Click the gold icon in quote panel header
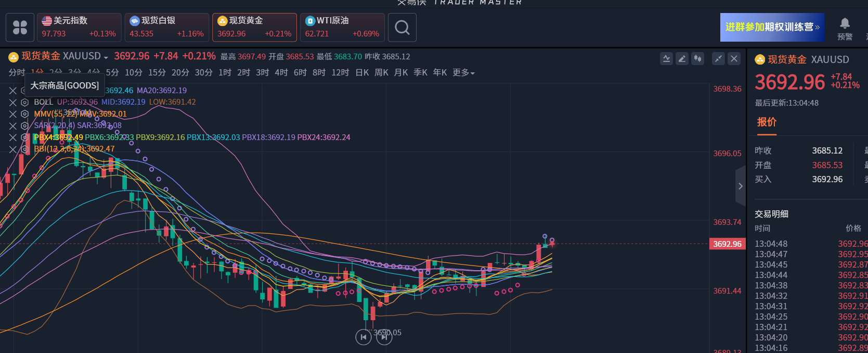 point(760,59)
